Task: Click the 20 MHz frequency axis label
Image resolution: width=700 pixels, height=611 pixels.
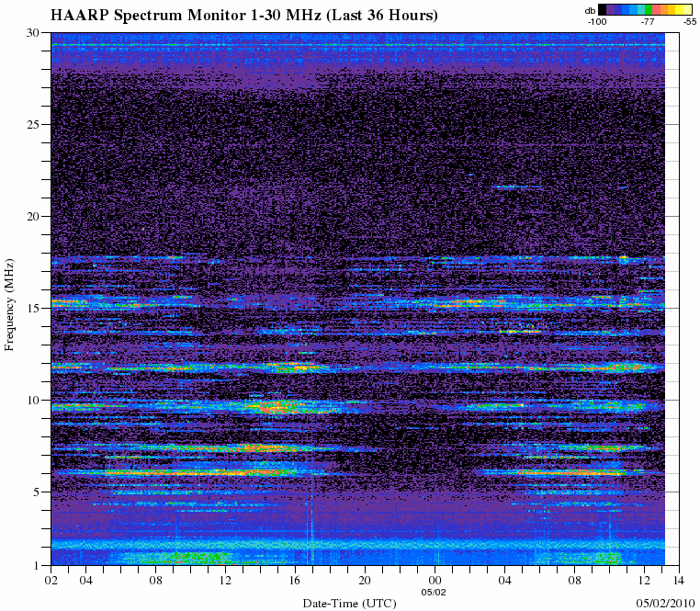Action: (x=34, y=216)
